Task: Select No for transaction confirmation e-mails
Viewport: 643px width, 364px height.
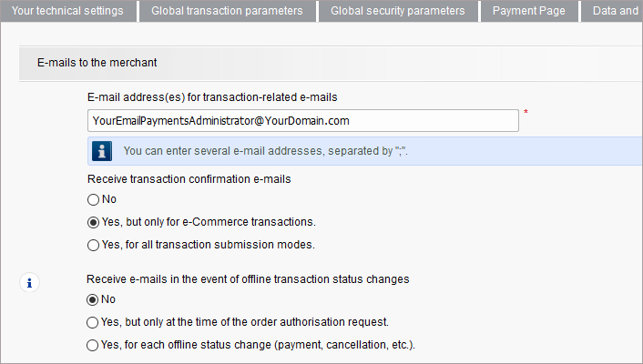Action: (92, 199)
